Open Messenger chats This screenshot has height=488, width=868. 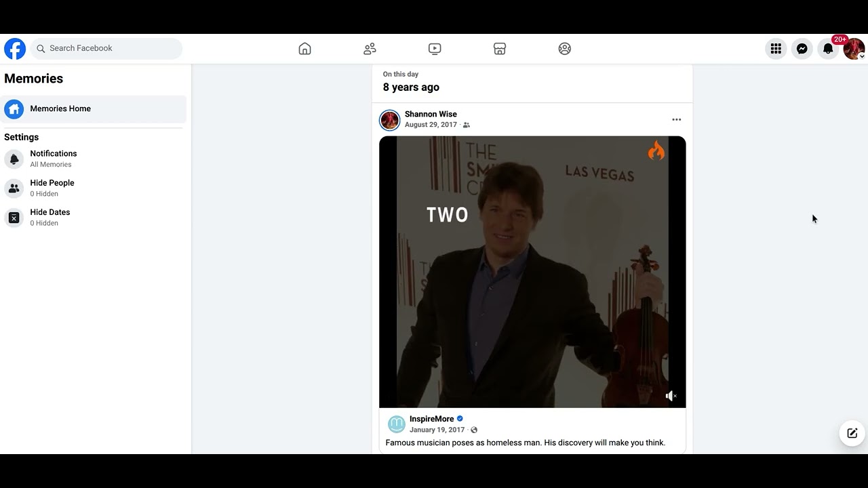pyautogui.click(x=802, y=49)
